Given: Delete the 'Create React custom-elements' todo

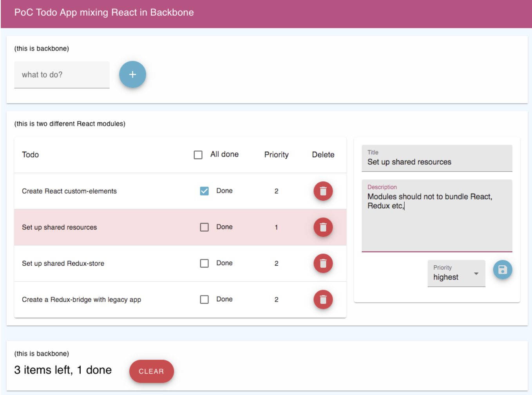Looking at the screenshot, I should coord(323,191).
